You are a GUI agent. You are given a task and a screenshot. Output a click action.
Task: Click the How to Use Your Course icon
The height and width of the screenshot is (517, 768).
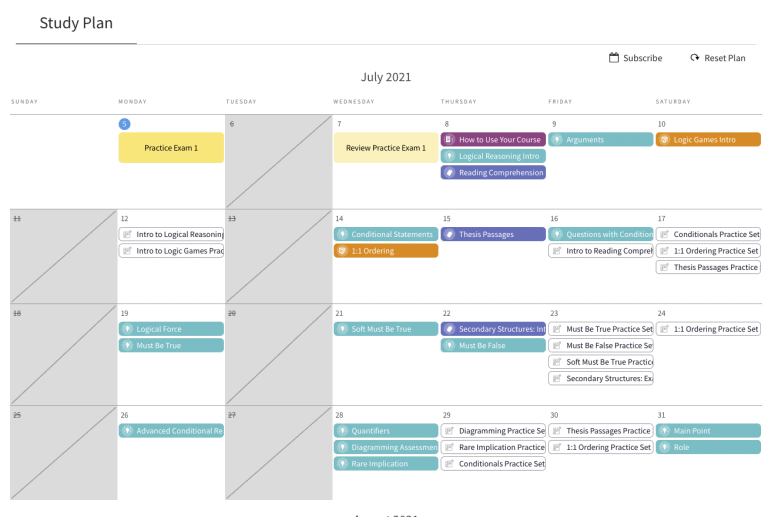coord(450,140)
